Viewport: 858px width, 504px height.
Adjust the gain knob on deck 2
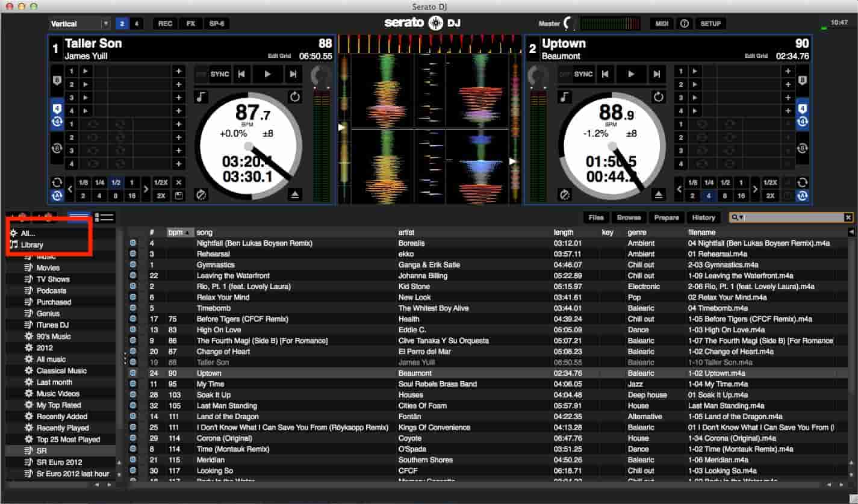coord(538,76)
